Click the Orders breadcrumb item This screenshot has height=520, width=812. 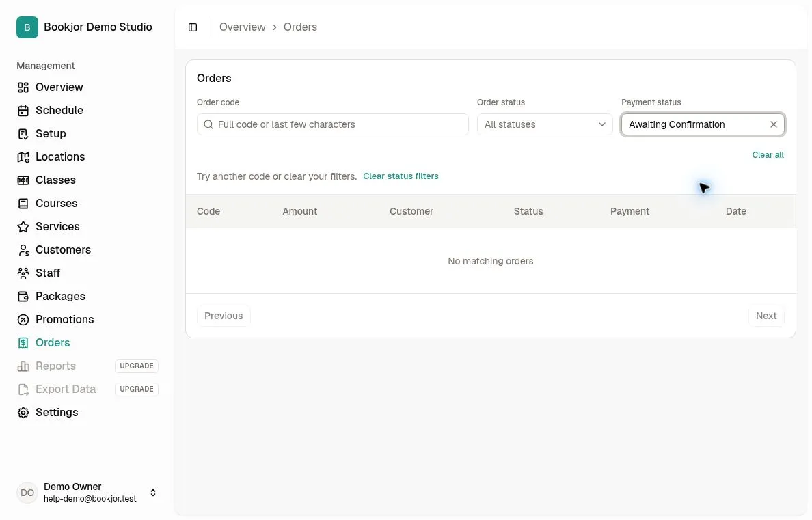coord(300,27)
